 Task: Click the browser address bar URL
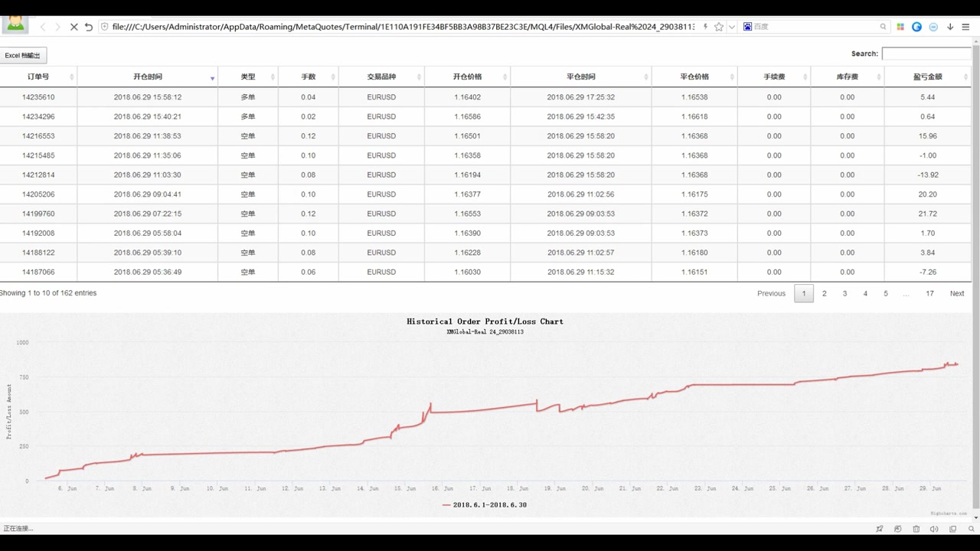point(403,27)
